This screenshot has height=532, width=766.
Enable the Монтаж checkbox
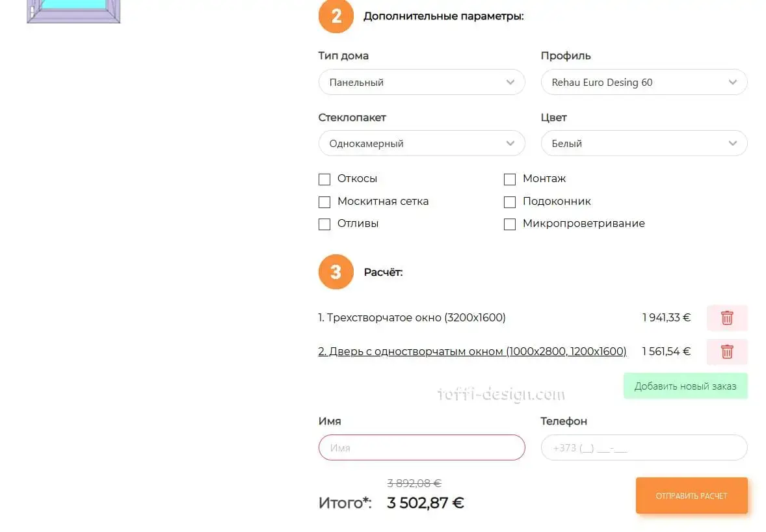510,180
